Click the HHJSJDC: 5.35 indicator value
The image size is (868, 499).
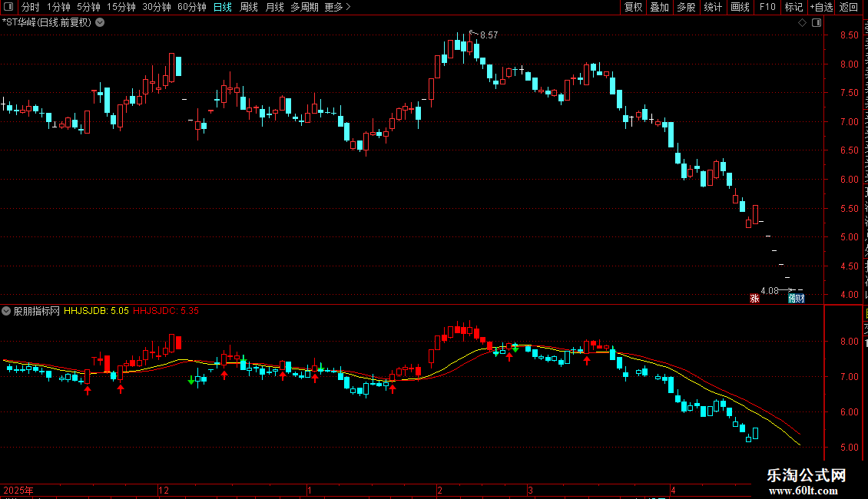(x=166, y=311)
